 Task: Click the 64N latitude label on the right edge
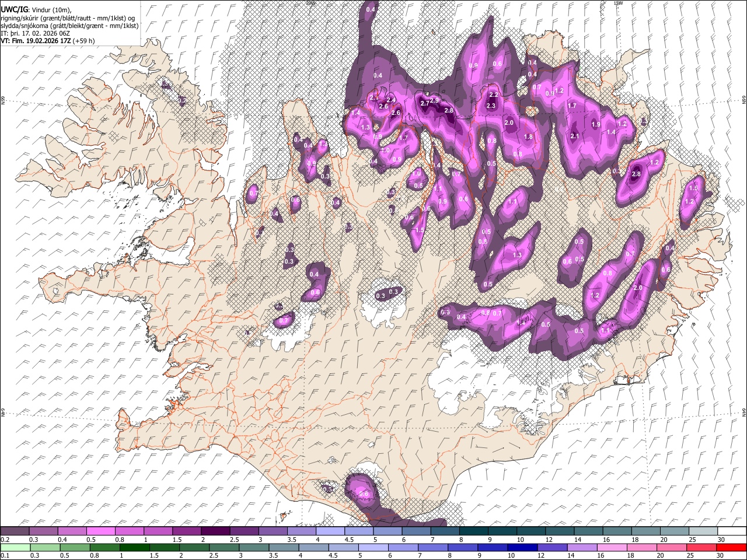click(x=744, y=412)
